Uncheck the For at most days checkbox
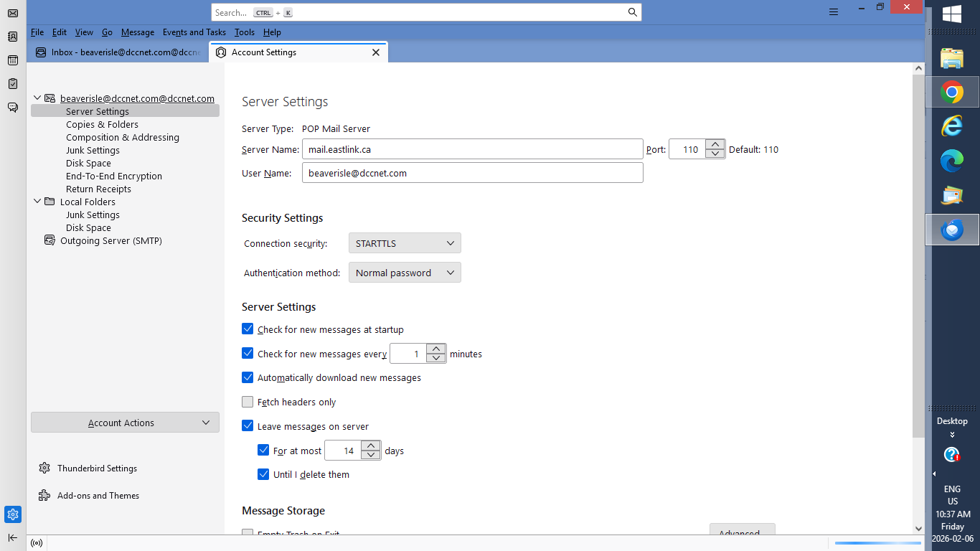The height and width of the screenshot is (551, 980). (263, 451)
